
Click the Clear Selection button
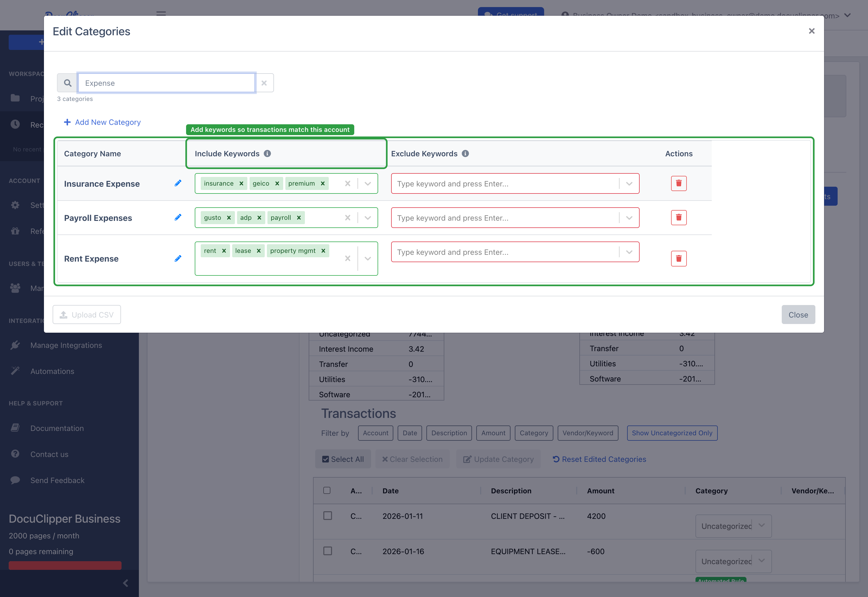(412, 459)
